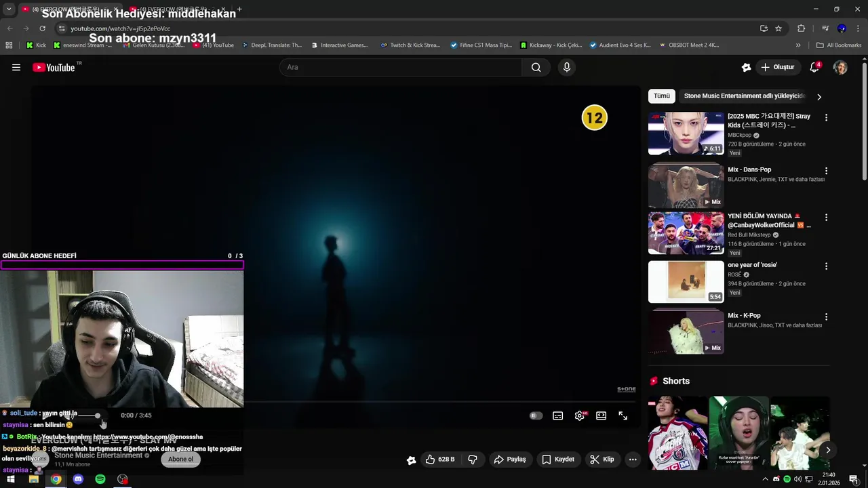Open the Stray Kids MBC video thumbnail

686,134
